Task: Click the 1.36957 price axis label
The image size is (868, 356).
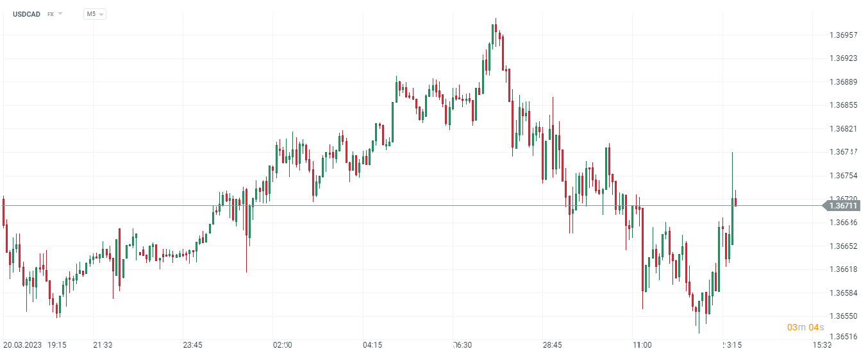Action: point(843,35)
